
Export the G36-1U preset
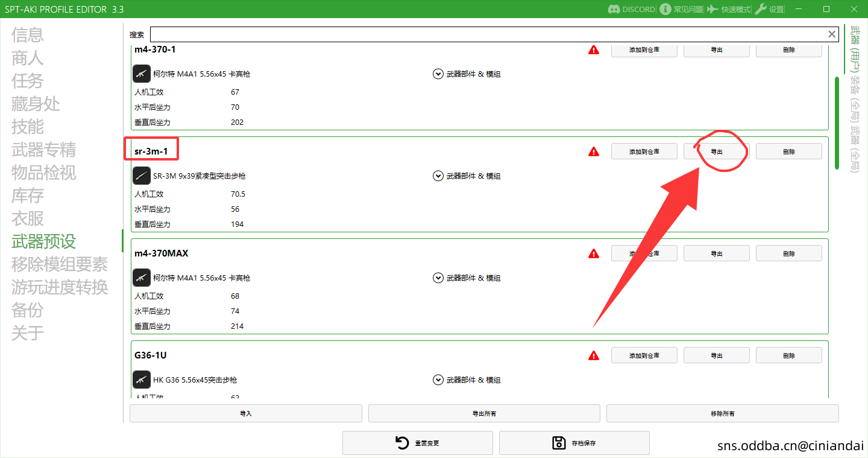[717, 355]
